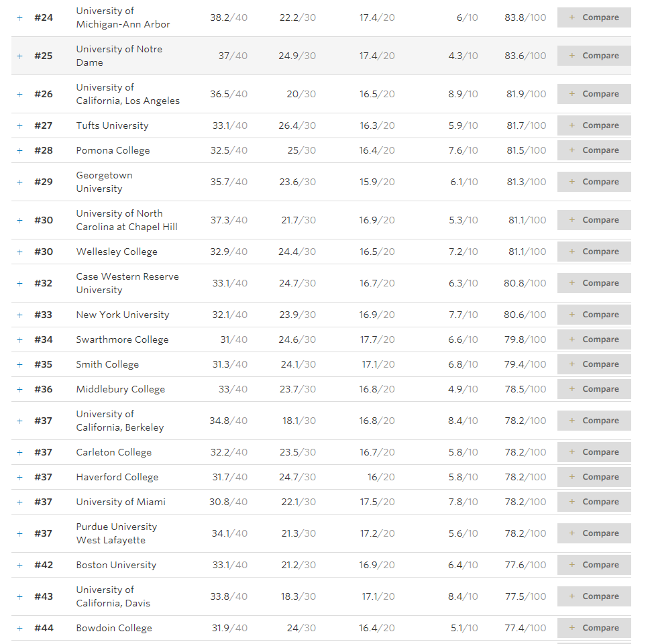Image resolution: width=654 pixels, height=644 pixels.
Task: Expand the New York University row
Action: [x=19, y=315]
